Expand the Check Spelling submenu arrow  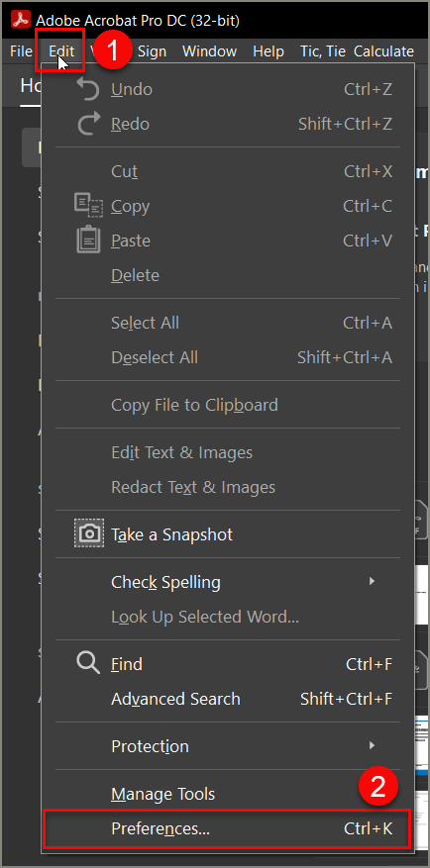[x=372, y=581]
